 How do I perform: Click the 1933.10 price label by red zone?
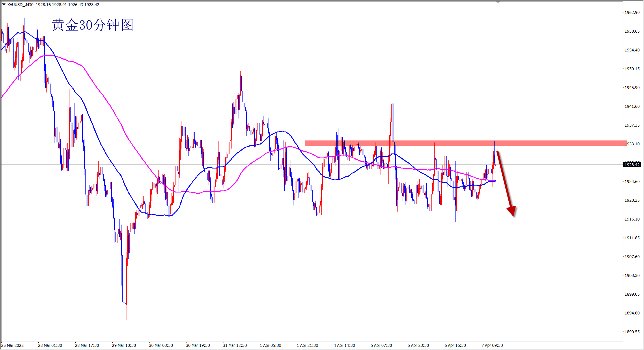click(x=632, y=144)
